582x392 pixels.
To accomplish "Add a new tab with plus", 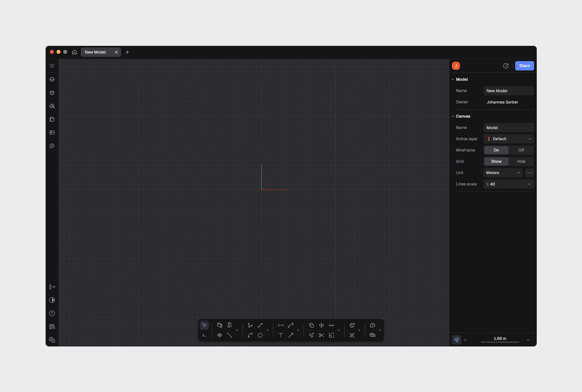I will (x=127, y=52).
